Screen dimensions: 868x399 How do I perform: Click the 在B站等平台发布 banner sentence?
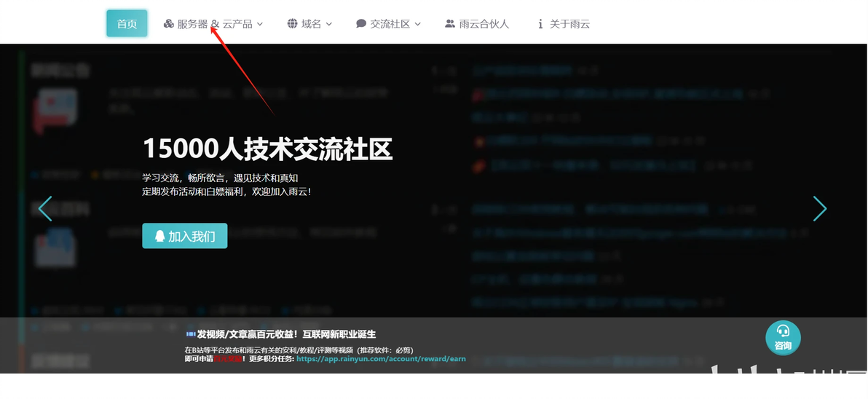click(299, 350)
